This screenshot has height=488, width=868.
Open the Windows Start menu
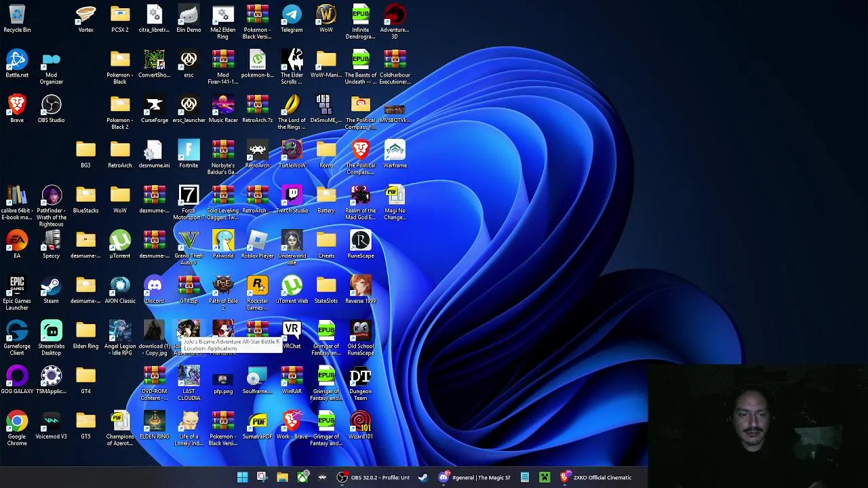click(x=242, y=477)
